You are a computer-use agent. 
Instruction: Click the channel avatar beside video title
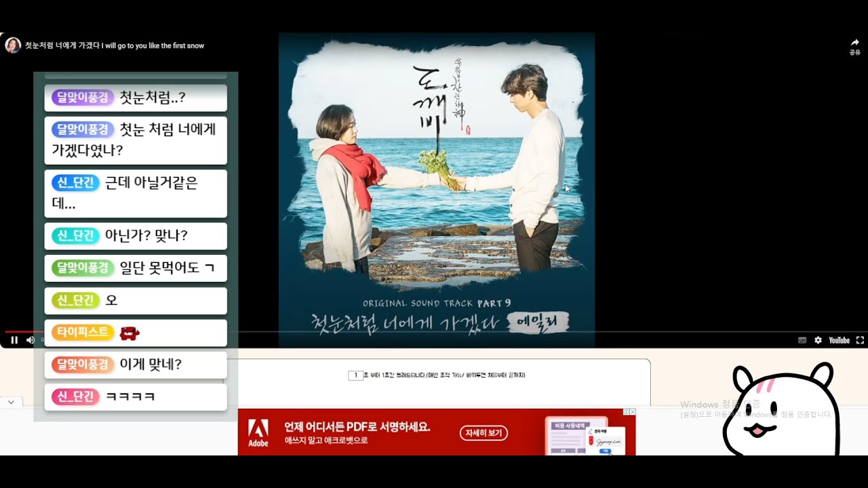click(12, 45)
